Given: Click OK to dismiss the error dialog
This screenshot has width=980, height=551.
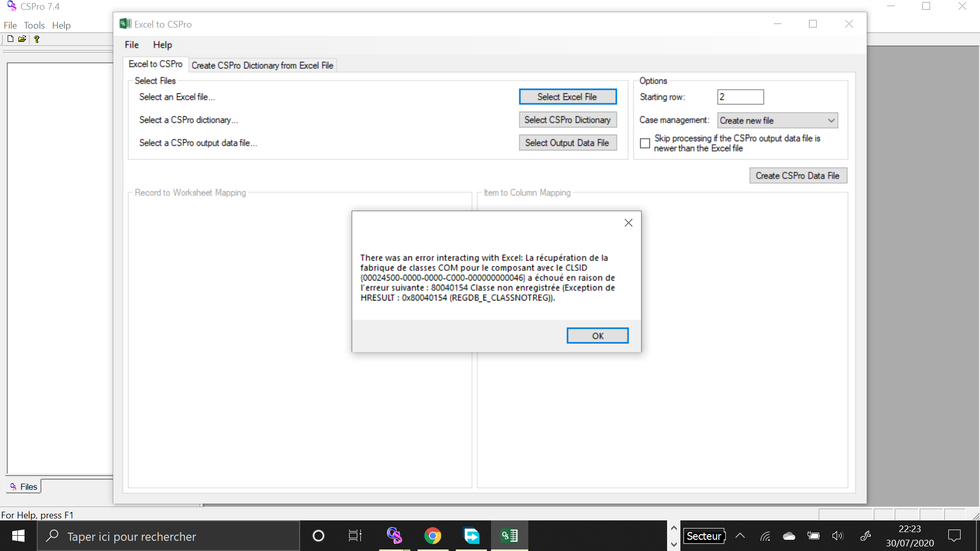Looking at the screenshot, I should click(596, 335).
